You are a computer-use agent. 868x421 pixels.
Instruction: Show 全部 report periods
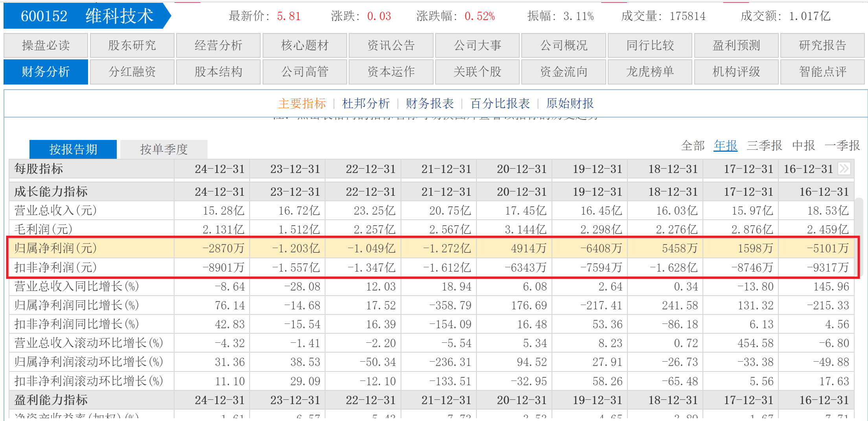(x=693, y=145)
